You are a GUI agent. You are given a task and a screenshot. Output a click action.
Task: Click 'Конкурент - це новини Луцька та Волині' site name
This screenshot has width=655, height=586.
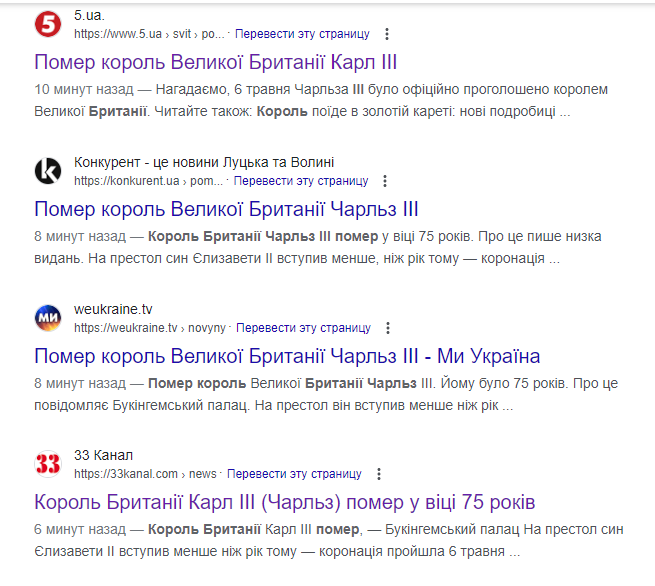point(204,162)
